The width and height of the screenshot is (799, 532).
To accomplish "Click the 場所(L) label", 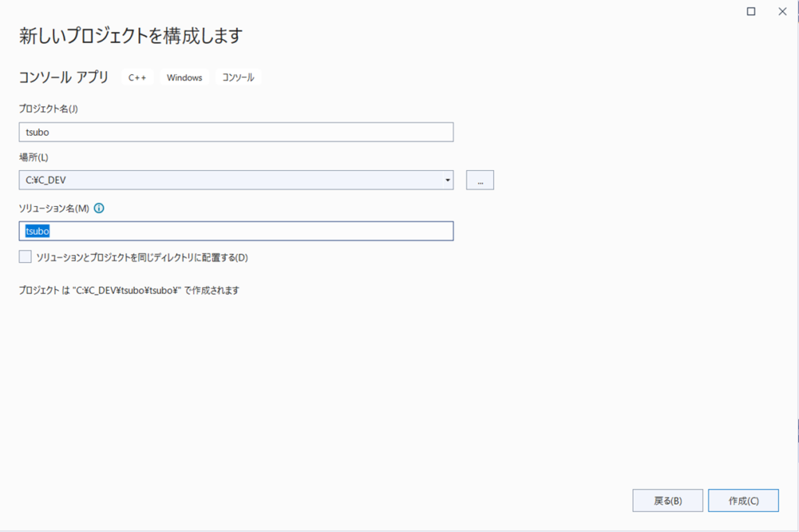I will (x=34, y=158).
